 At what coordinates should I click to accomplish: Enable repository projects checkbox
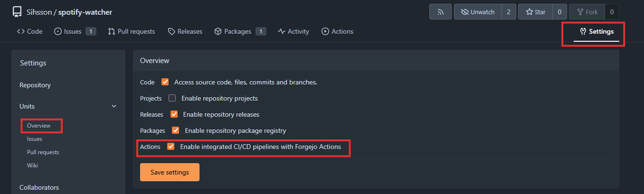coord(172,98)
